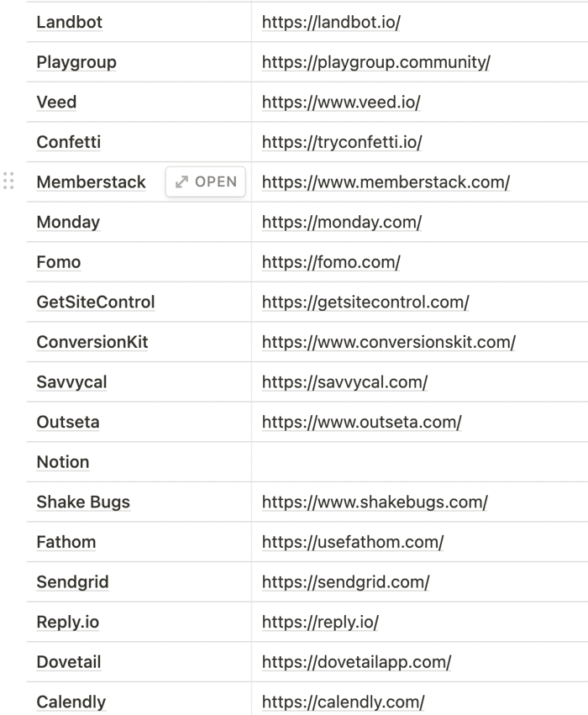Select the Veed row title
588x715 pixels.
56,102
